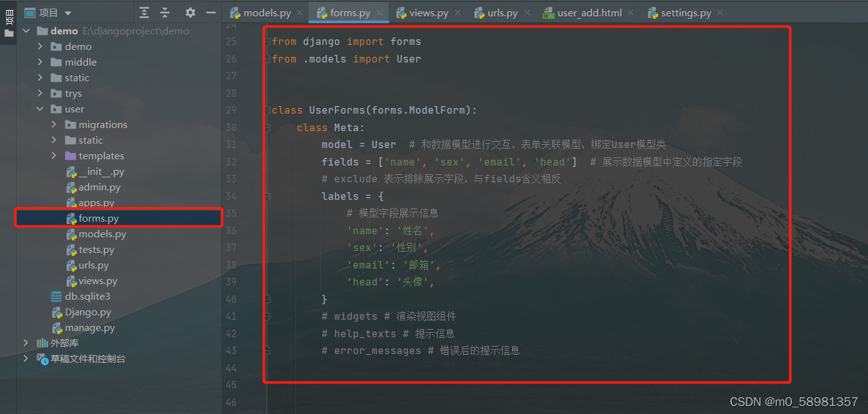The height and width of the screenshot is (414, 868).
Task: Select db.sqlite3 in the project tree
Action: pyautogui.click(x=87, y=296)
